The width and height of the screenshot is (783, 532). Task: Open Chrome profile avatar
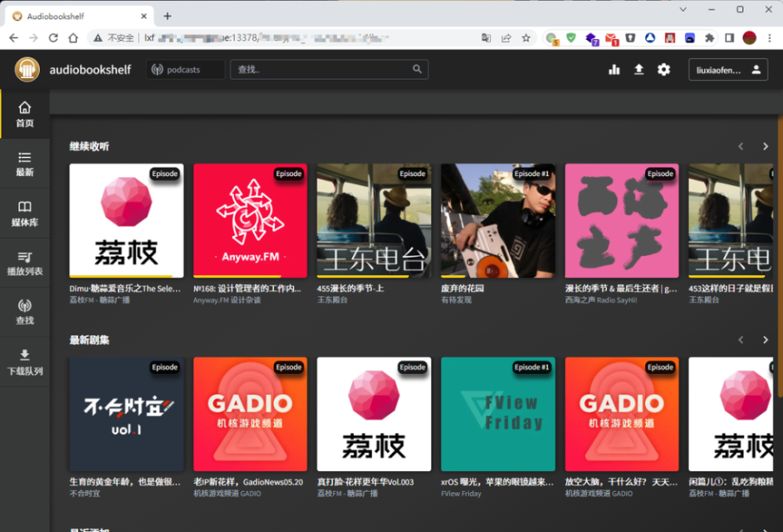point(749,38)
